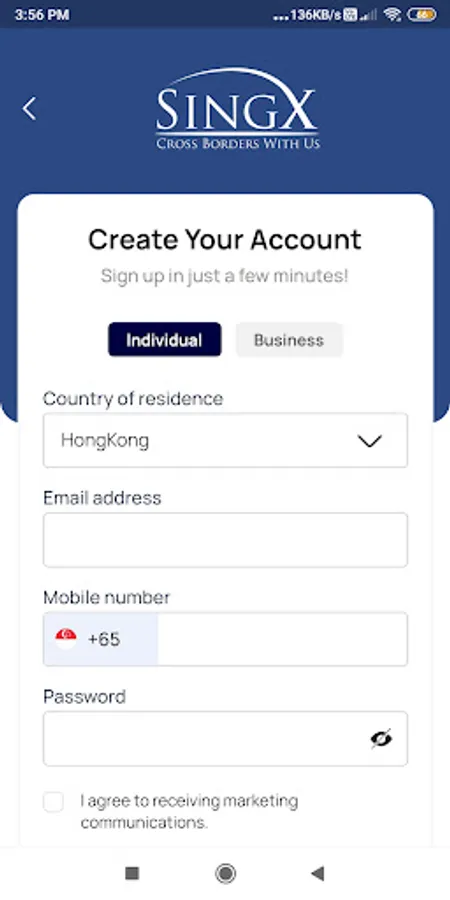The height and width of the screenshot is (900, 450).
Task: Focus the Email address field
Action: pyautogui.click(x=225, y=540)
